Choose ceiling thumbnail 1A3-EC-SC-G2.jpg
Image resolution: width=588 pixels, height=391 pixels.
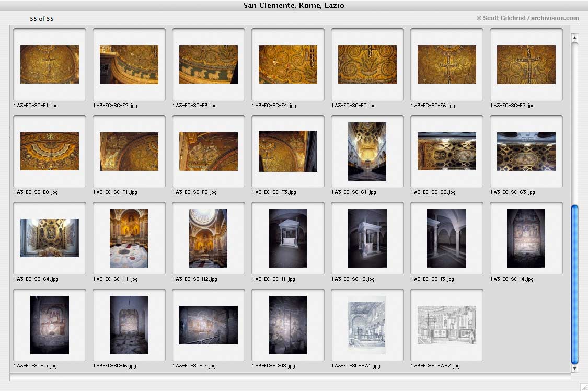(x=447, y=152)
